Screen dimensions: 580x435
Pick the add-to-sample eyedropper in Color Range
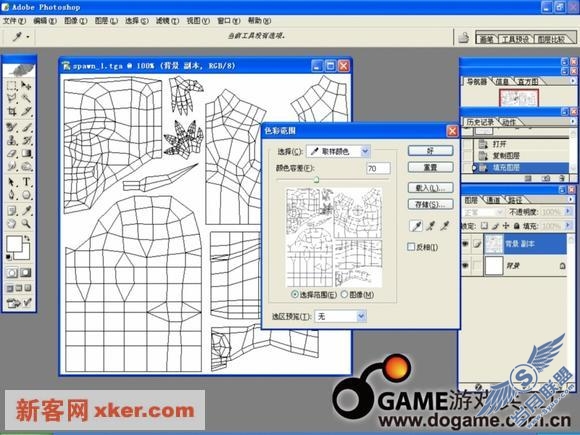pos(430,226)
